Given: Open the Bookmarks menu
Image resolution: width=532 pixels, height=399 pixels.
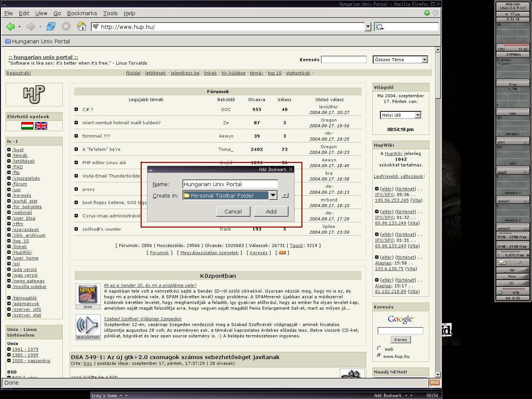Looking at the screenshot, I should point(82,13).
